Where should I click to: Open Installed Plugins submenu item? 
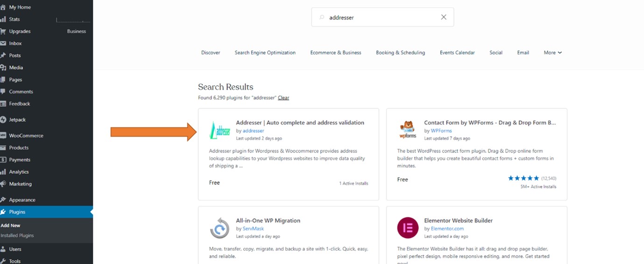pos(17,236)
